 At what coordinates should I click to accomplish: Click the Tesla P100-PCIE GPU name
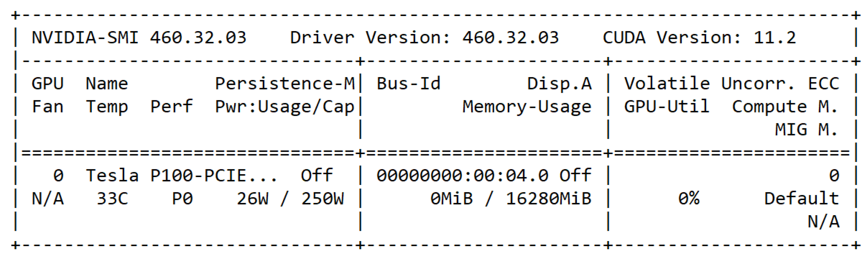point(181,176)
